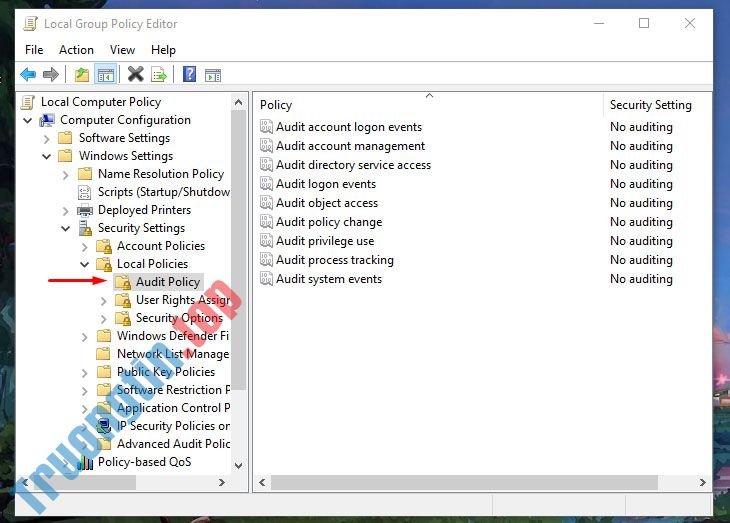Click the Scripts (Startup/Shutdown) script icon
Image resolution: width=730 pixels, height=523 pixels.
pos(85,192)
